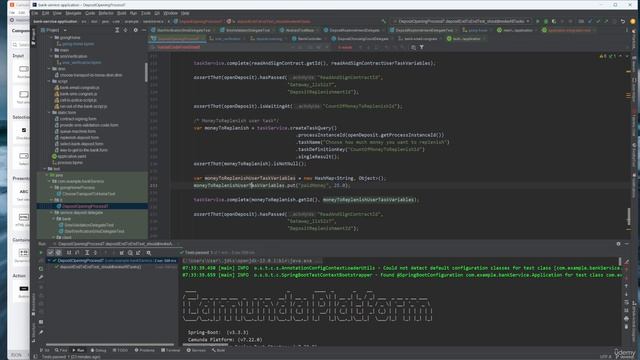The image size is (640, 360).
Task: Open Run panel settings gear
Action: 618,244
